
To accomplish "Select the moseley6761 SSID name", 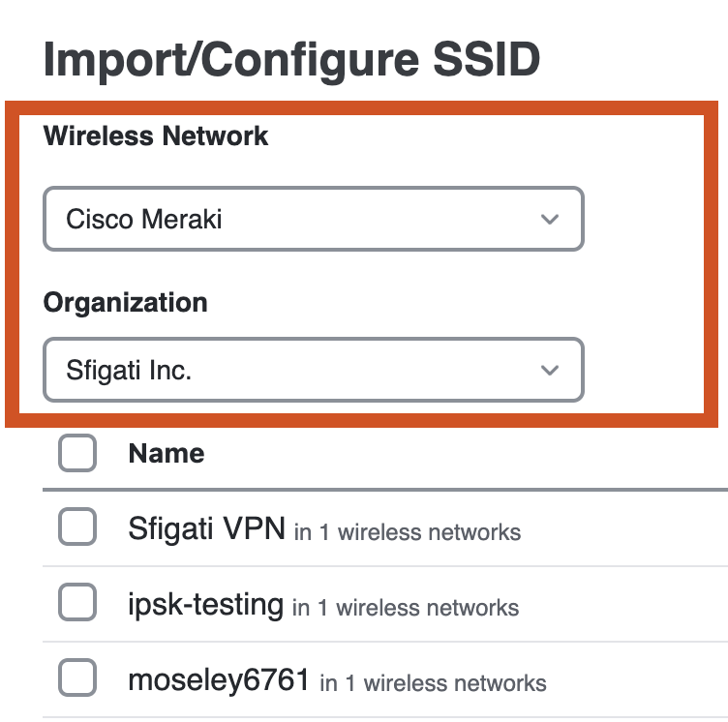I will pos(219,679).
